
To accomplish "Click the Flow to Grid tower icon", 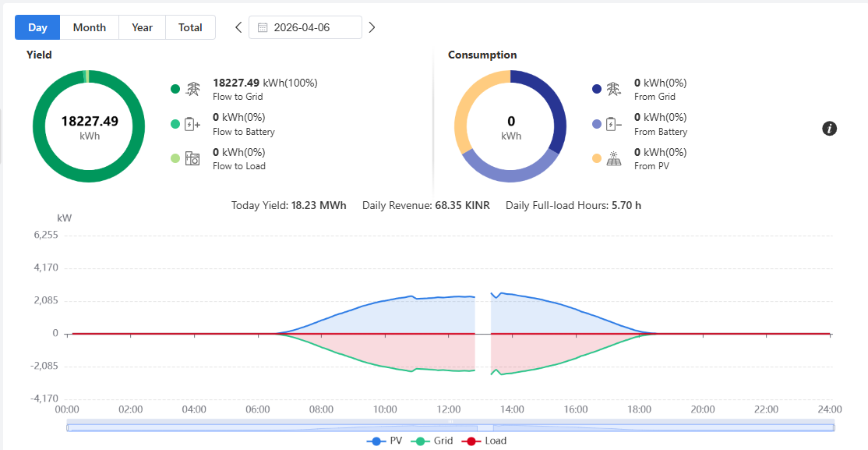I will [x=192, y=89].
